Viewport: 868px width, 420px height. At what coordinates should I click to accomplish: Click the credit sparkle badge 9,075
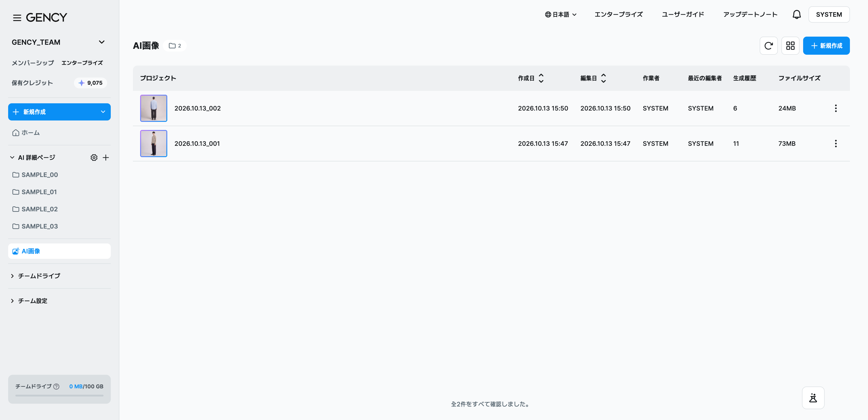click(90, 83)
